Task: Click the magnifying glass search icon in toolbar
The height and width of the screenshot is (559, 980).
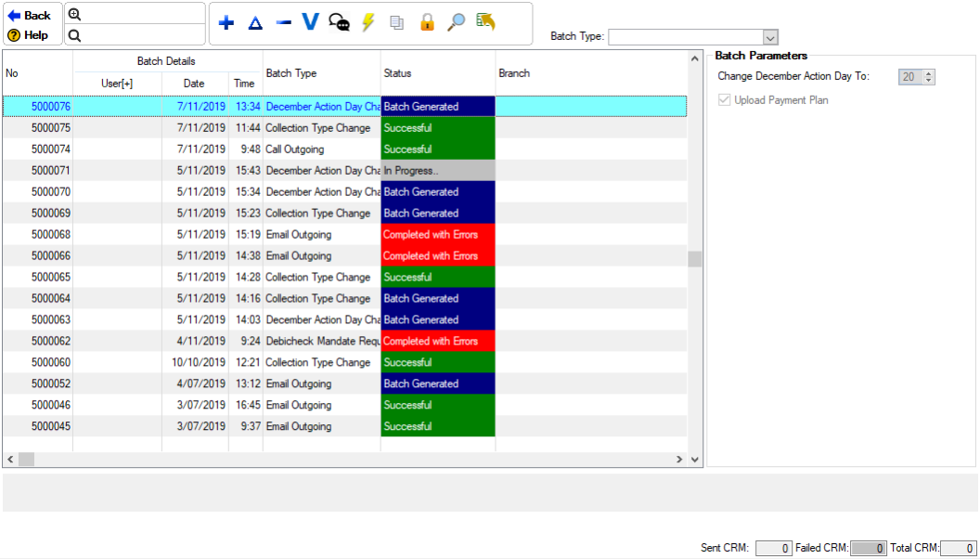Action: [456, 23]
